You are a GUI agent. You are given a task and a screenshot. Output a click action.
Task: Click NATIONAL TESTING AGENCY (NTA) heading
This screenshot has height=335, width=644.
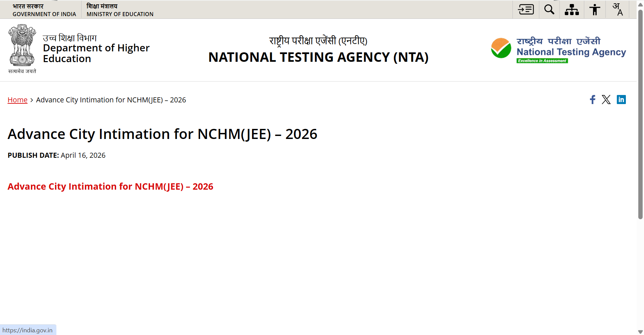point(318,57)
